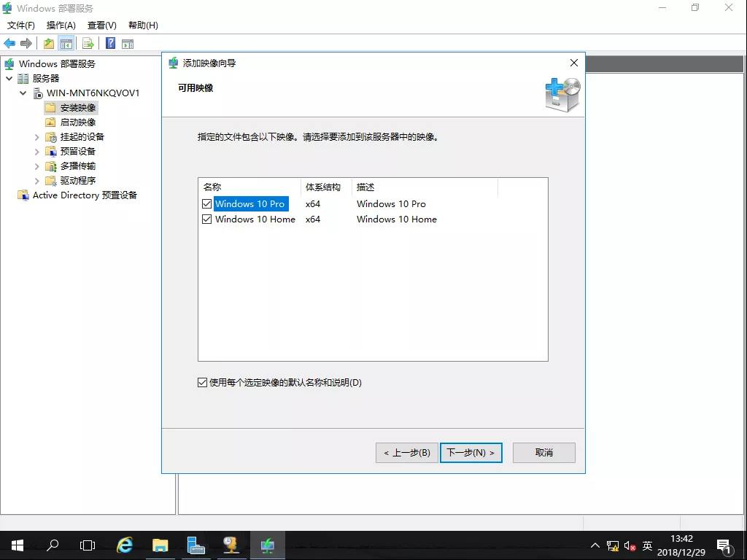Uncheck the Windows 10 Pro image checkbox
The height and width of the screenshot is (560, 747).
click(207, 204)
